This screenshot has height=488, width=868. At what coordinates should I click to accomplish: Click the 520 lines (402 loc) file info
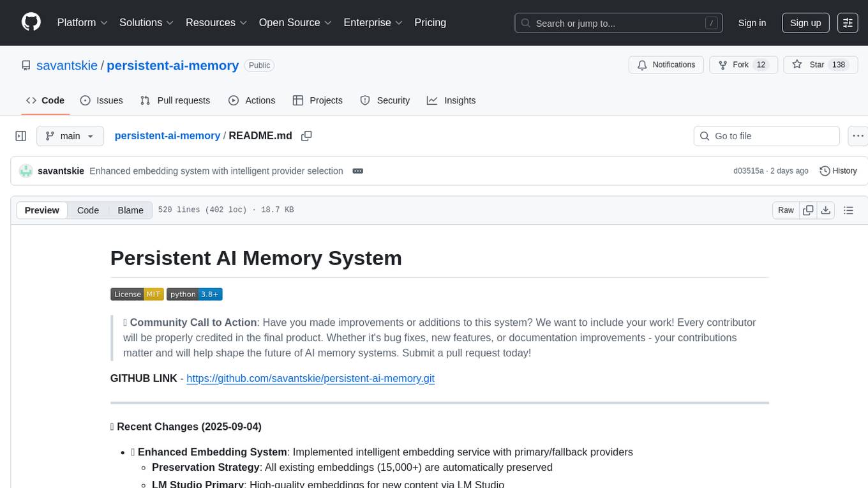tap(226, 210)
